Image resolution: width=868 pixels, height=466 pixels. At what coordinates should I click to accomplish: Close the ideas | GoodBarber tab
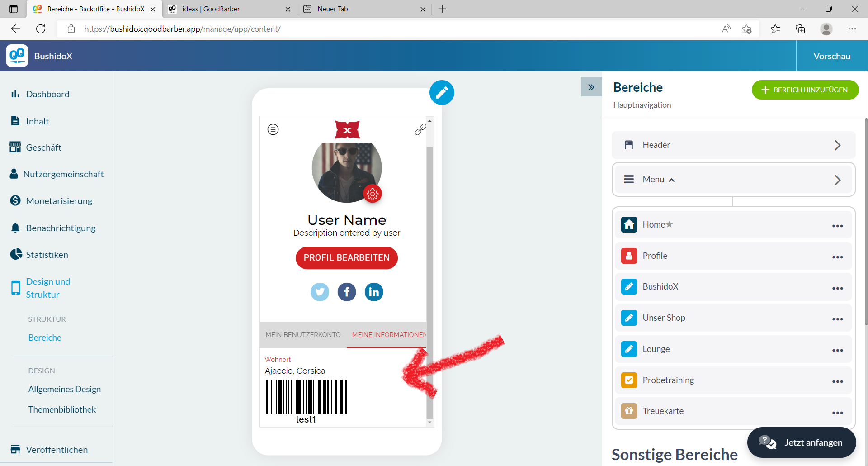point(288,9)
